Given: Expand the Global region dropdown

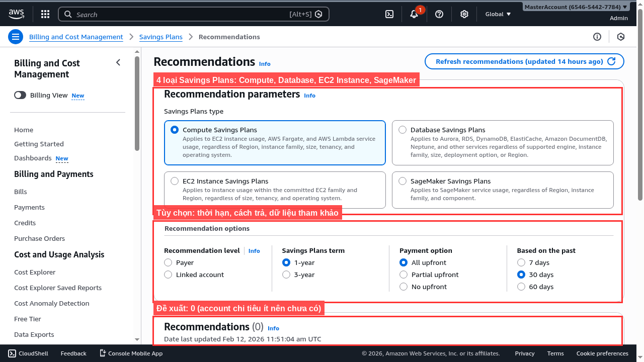Looking at the screenshot, I should click(x=498, y=14).
